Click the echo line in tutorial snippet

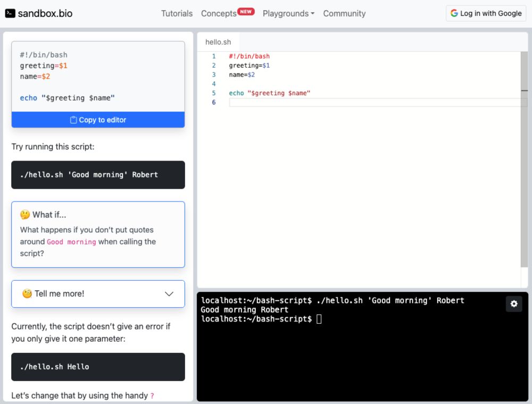coord(67,98)
